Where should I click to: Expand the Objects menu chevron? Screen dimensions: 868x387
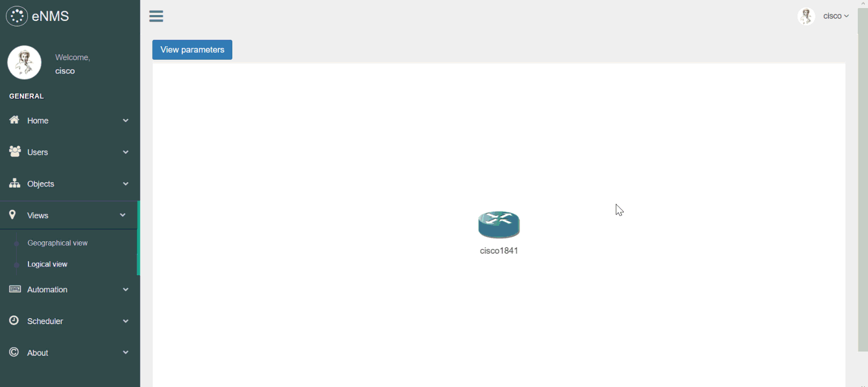coord(126,184)
